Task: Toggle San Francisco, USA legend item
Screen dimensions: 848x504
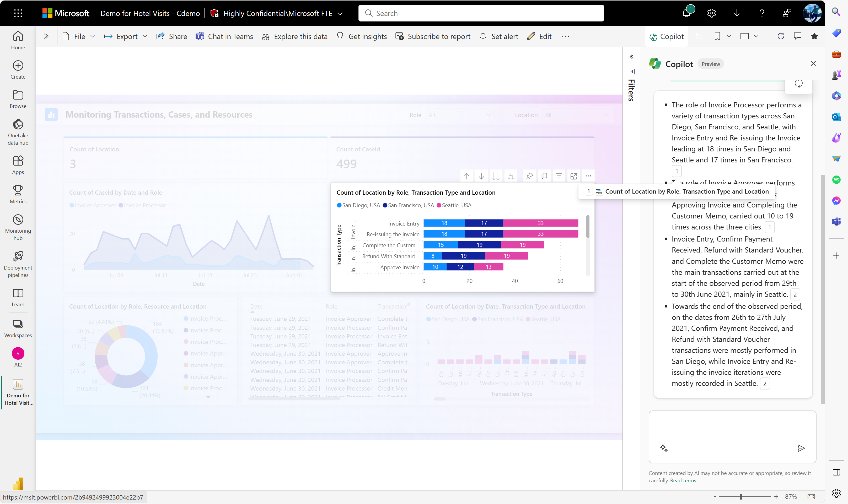Action: tap(408, 205)
